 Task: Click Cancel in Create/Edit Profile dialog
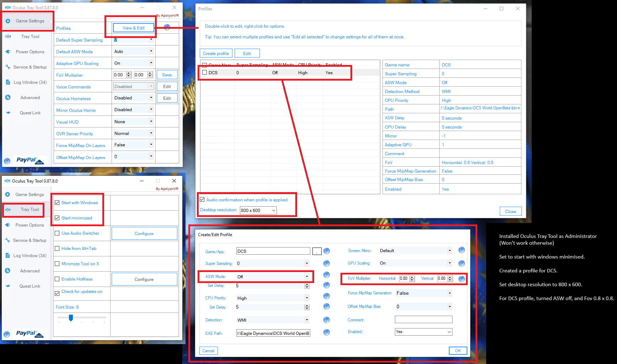[x=208, y=351]
